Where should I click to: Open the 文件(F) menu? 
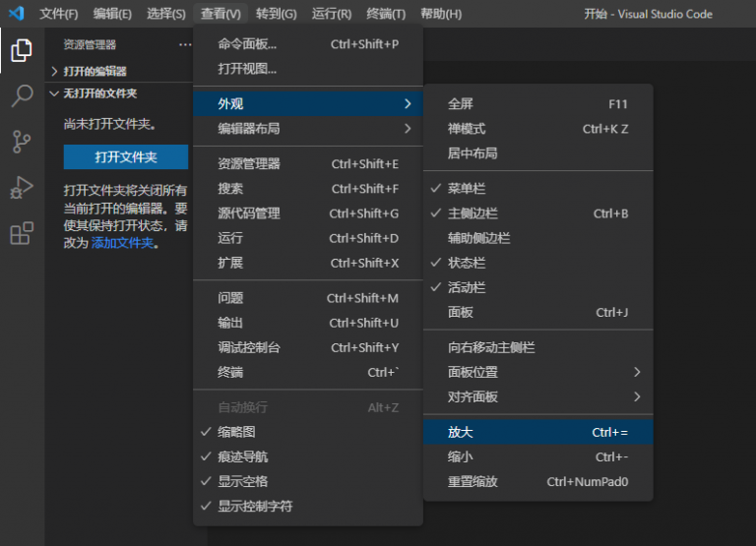click(x=58, y=14)
